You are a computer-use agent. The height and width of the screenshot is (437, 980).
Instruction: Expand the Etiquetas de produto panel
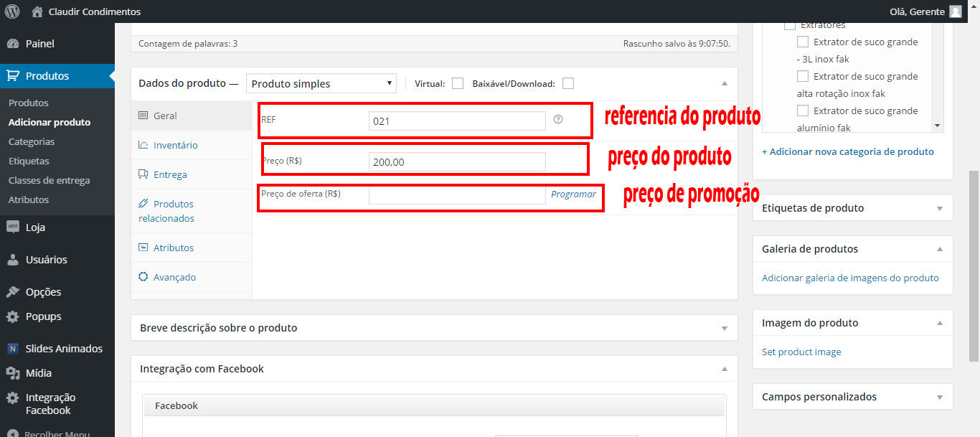939,208
